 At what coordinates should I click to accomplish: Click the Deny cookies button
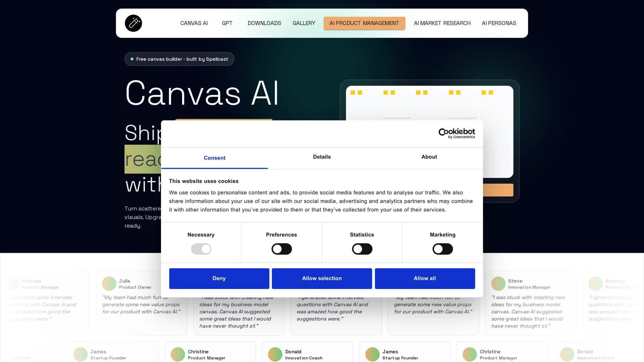click(219, 279)
